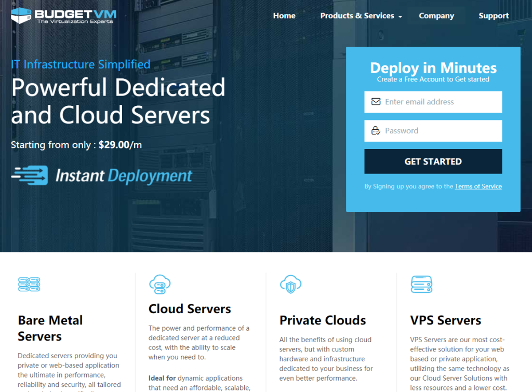The image size is (532, 392).
Task: Open the Company menu item
Action: click(x=436, y=16)
